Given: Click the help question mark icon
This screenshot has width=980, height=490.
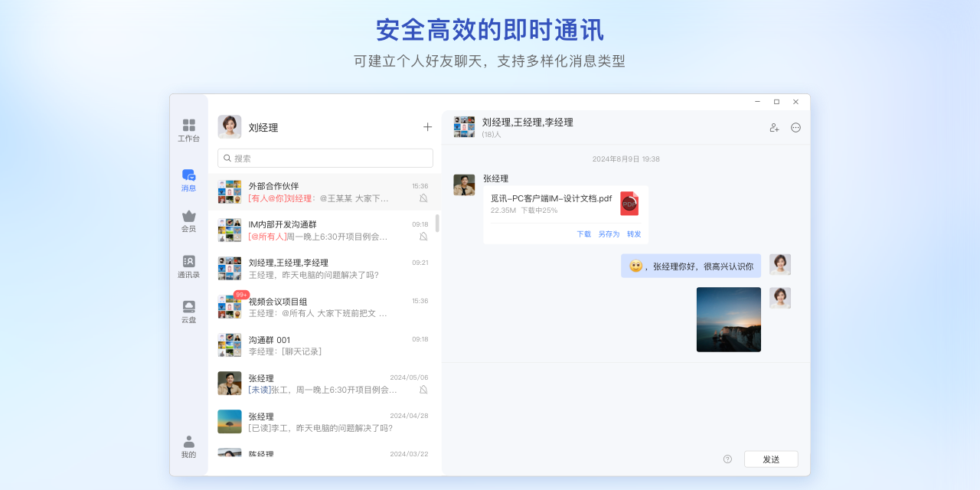Looking at the screenshot, I should [x=727, y=459].
